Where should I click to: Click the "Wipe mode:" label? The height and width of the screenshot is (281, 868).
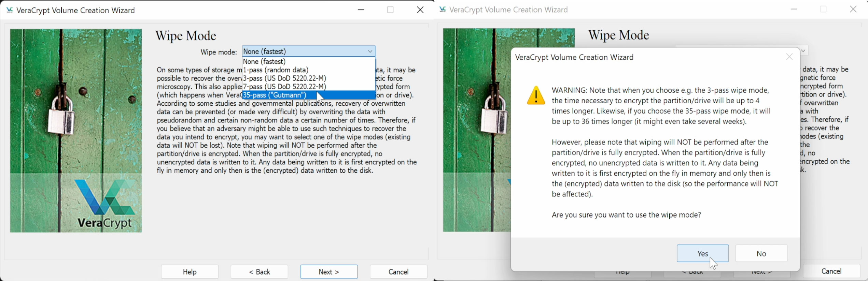point(219,52)
